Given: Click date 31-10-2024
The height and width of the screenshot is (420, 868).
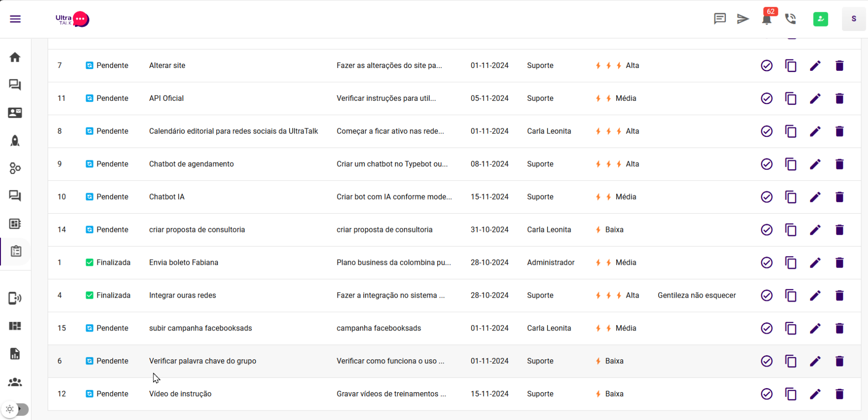Looking at the screenshot, I should pyautogui.click(x=490, y=230).
